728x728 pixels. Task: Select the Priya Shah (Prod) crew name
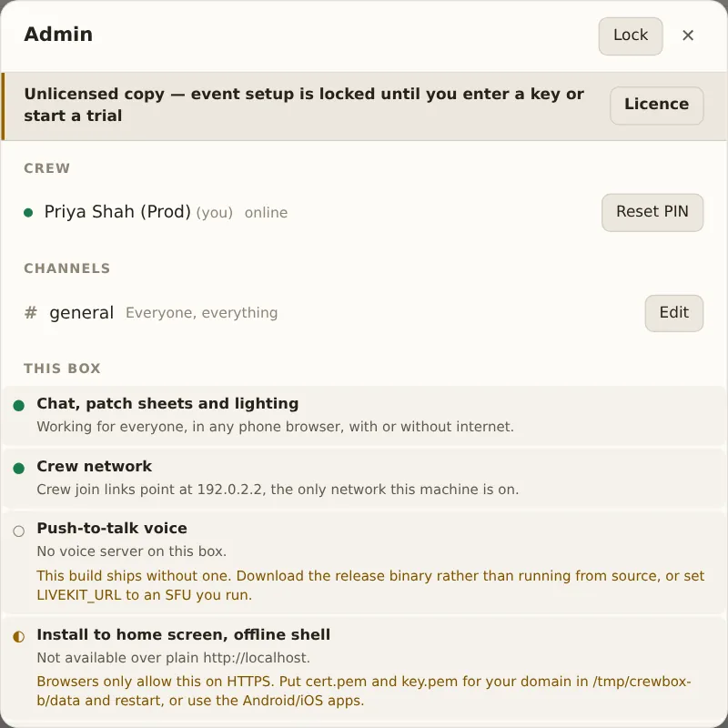coord(117,212)
